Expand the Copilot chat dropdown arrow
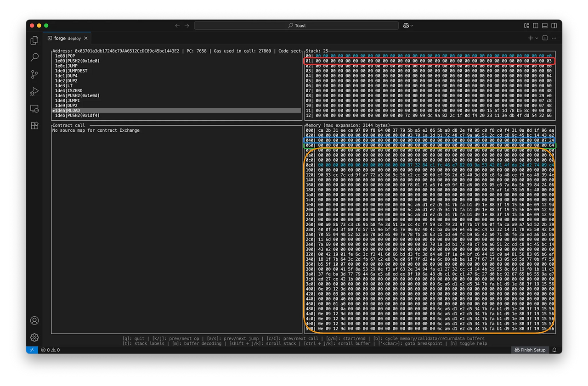This screenshot has height=386, width=588. coord(412,26)
